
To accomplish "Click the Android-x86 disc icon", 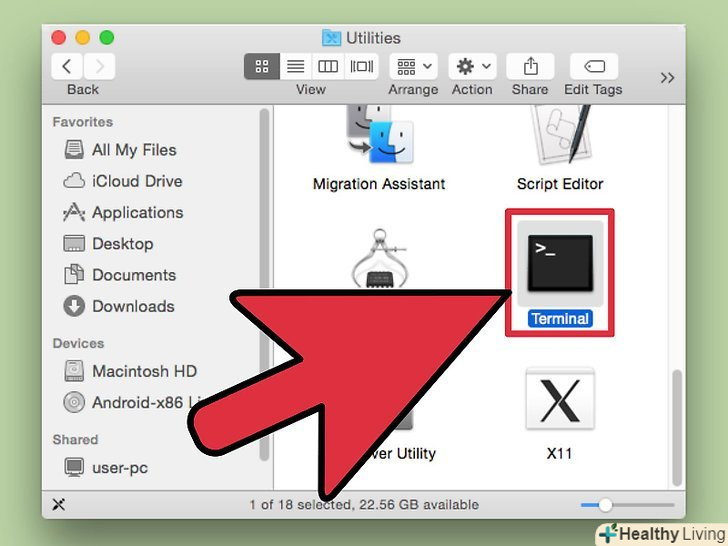I will [x=74, y=402].
